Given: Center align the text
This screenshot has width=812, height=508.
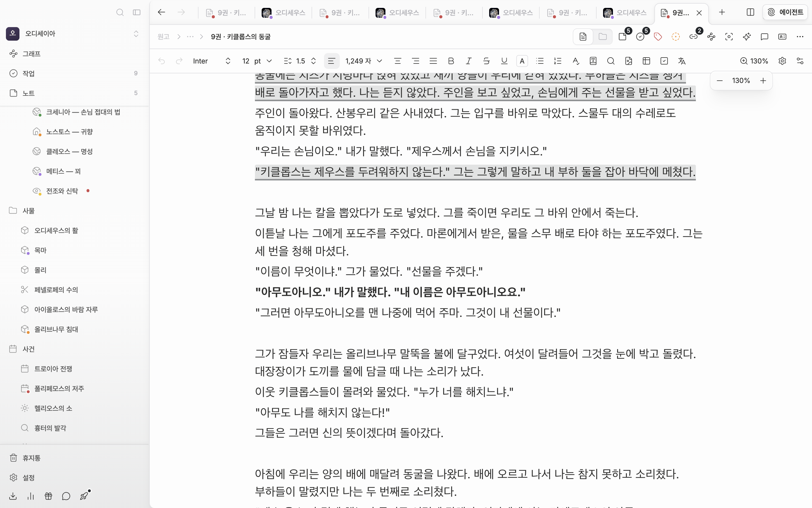Looking at the screenshot, I should (398, 61).
